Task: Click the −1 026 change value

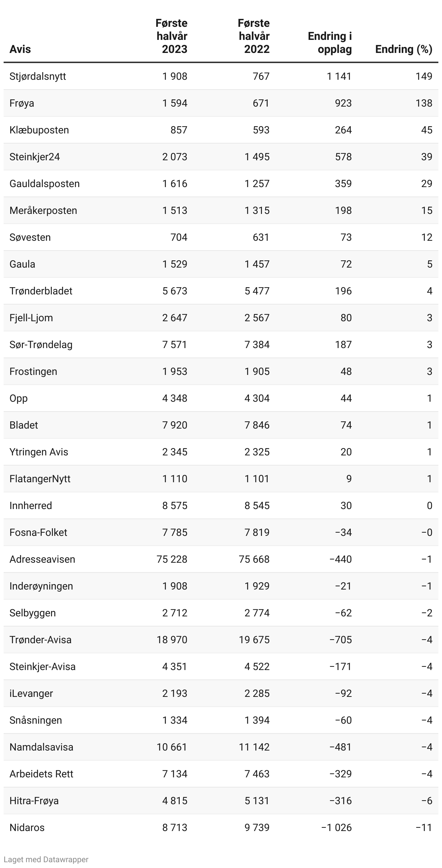Action: (x=336, y=828)
